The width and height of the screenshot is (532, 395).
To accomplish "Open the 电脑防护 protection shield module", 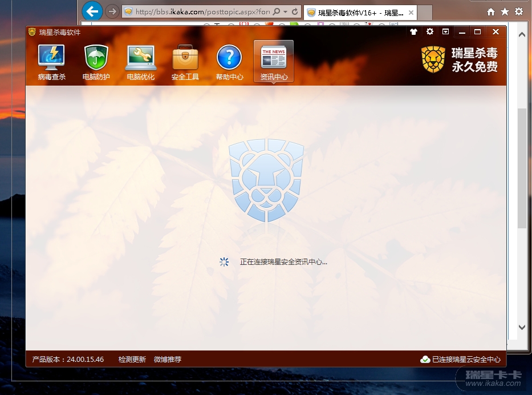I will tap(96, 62).
